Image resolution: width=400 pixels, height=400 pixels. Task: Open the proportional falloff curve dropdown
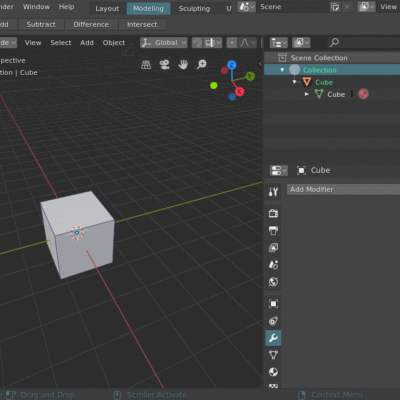click(248, 43)
